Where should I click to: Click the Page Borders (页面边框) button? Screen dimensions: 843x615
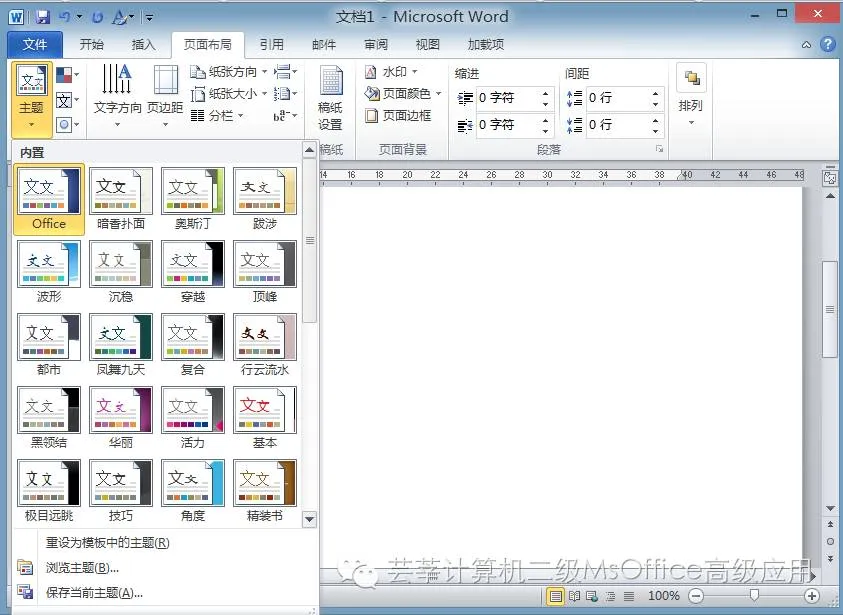398,116
